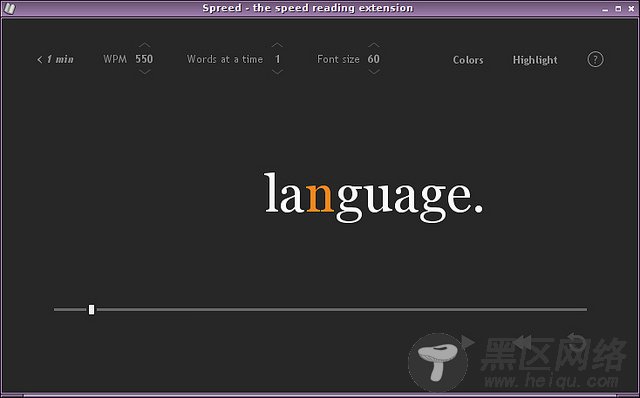Close the Spreed window
The width and height of the screenshot is (640, 398).
[631, 9]
